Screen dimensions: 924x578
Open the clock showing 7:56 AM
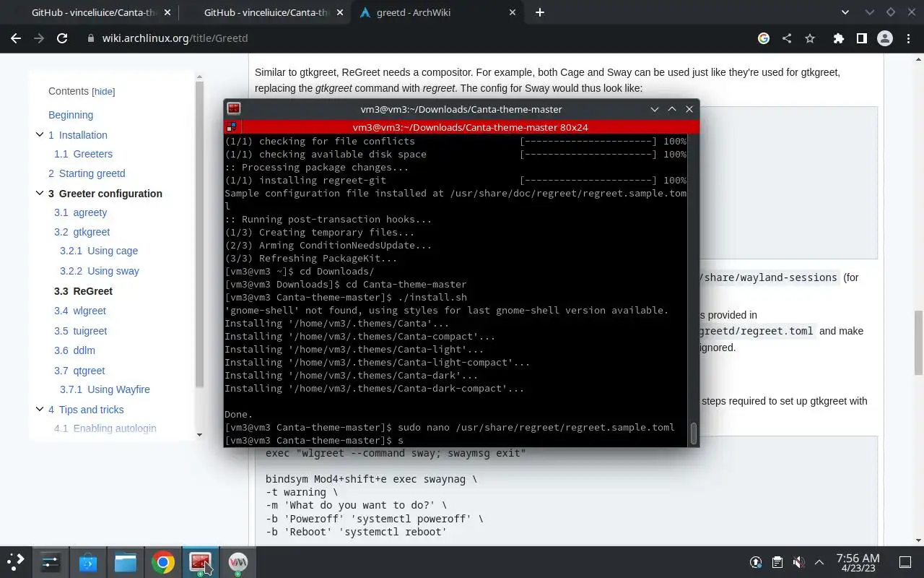pyautogui.click(x=858, y=562)
